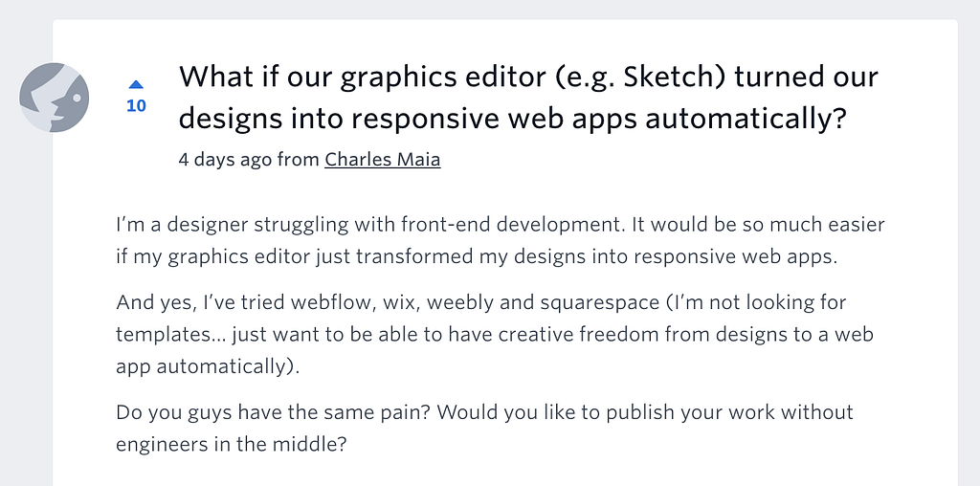The width and height of the screenshot is (980, 486).
Task: Open Charles Maia's profile link
Action: [382, 160]
